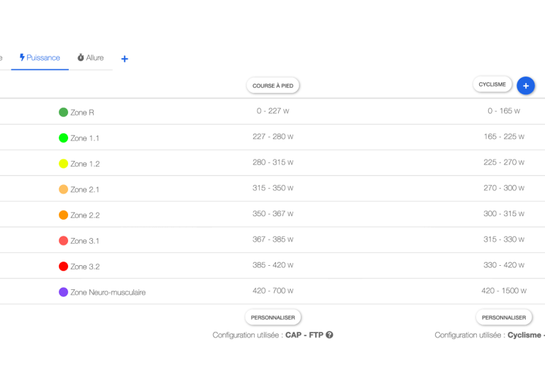The width and height of the screenshot is (545, 392).
Task: Click the help icon next to CAP - FTP
Action: coord(329,335)
